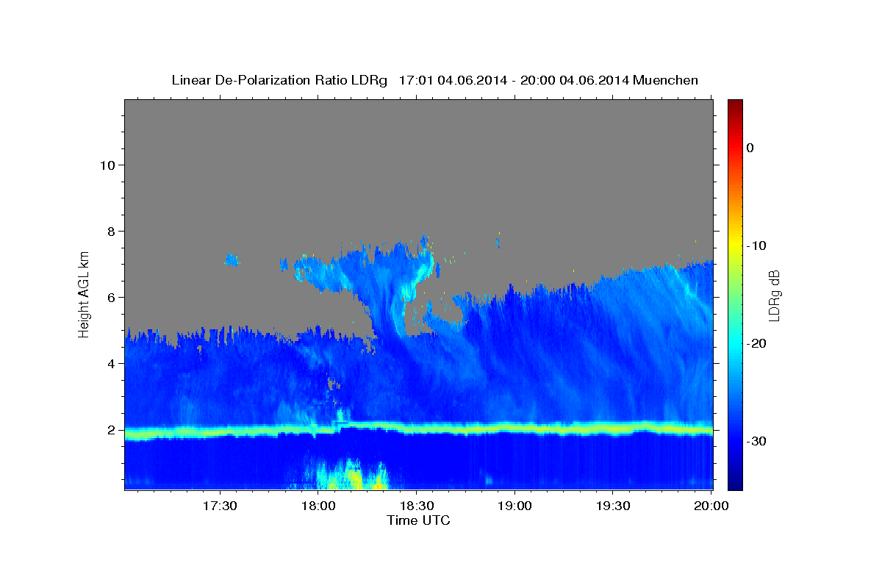Click the 19:00 time tick label
The image size is (882, 588).
point(514,506)
